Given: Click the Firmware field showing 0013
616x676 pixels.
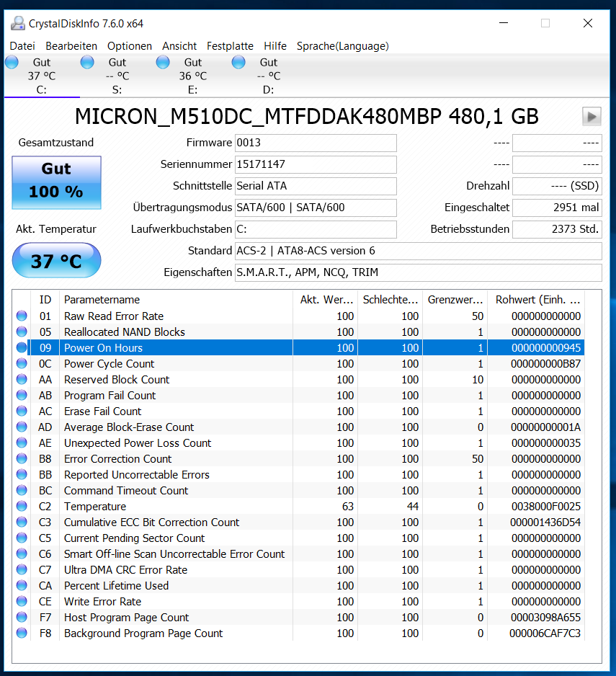Looking at the screenshot, I should [x=316, y=143].
